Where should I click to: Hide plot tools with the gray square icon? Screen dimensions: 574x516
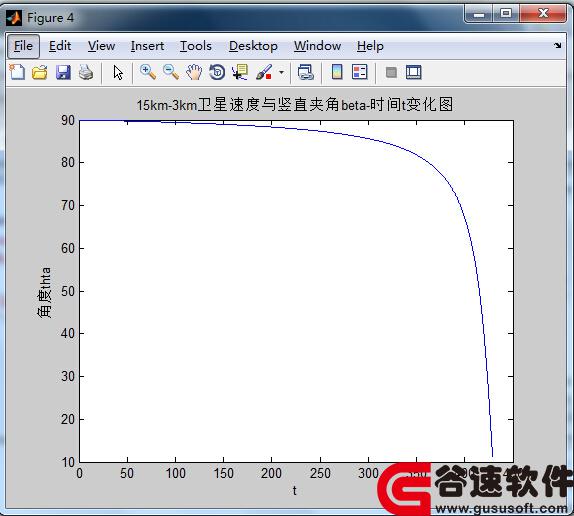click(x=391, y=72)
